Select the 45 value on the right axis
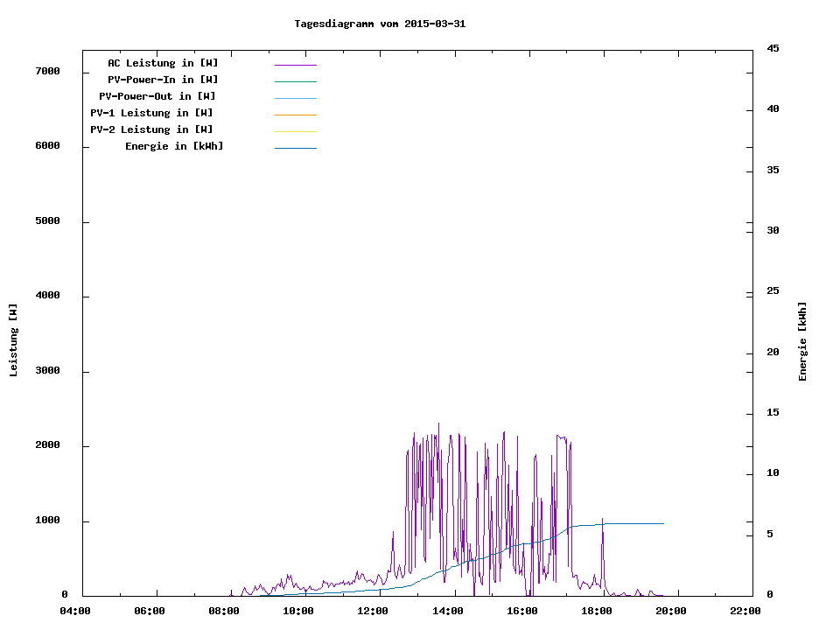 (x=773, y=48)
